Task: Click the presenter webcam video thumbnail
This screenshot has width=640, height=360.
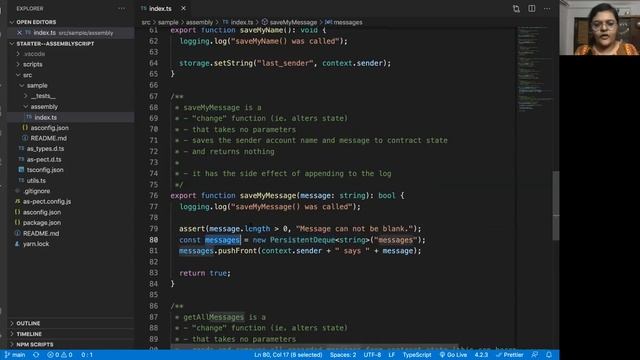Action: point(599,28)
